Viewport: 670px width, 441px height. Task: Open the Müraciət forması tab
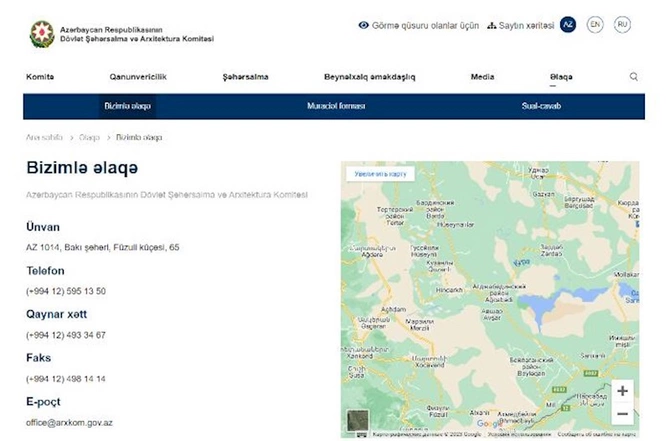[x=336, y=106]
